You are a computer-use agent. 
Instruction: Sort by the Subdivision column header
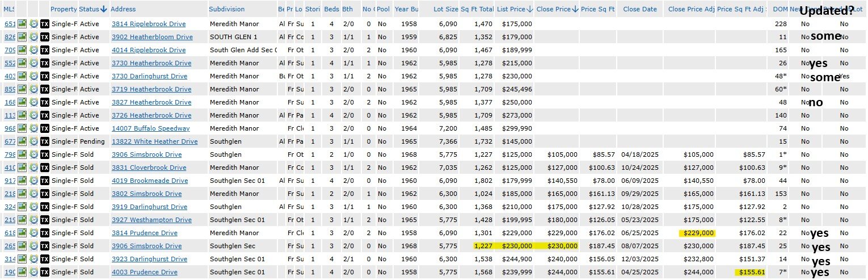(226, 9)
